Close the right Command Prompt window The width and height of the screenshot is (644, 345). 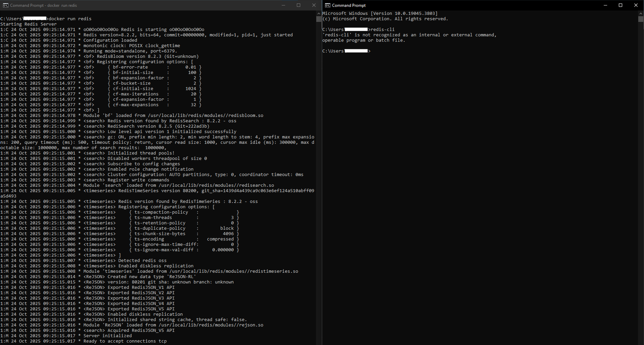pyautogui.click(x=636, y=5)
